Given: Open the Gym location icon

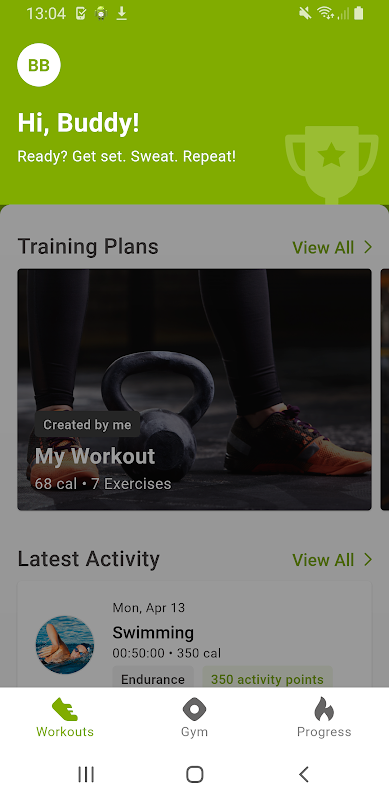Looking at the screenshot, I should (x=194, y=709).
